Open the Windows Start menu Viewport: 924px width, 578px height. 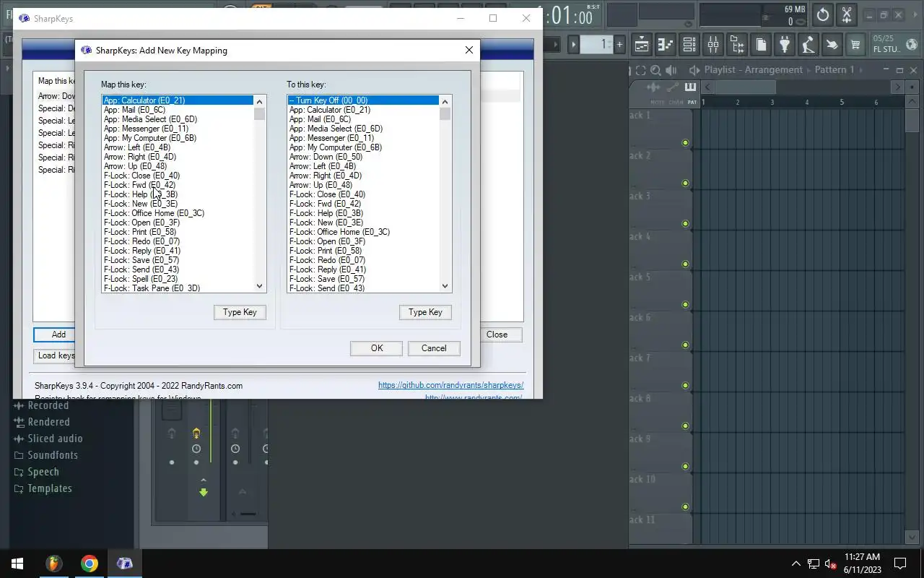coord(17,564)
